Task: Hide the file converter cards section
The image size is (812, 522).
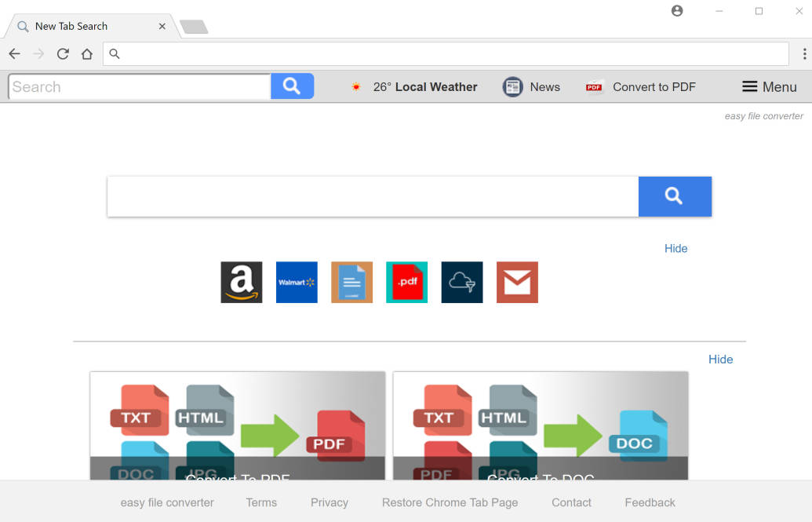Action: [x=720, y=360]
